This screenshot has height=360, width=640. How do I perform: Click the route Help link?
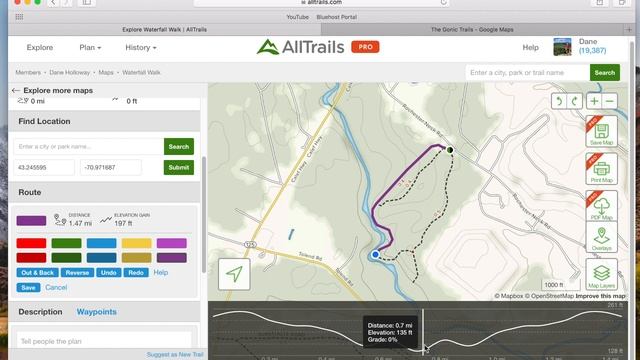161,272
